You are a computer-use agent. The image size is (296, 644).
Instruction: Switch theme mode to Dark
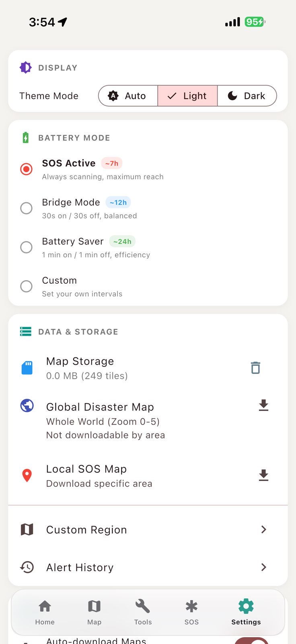247,96
